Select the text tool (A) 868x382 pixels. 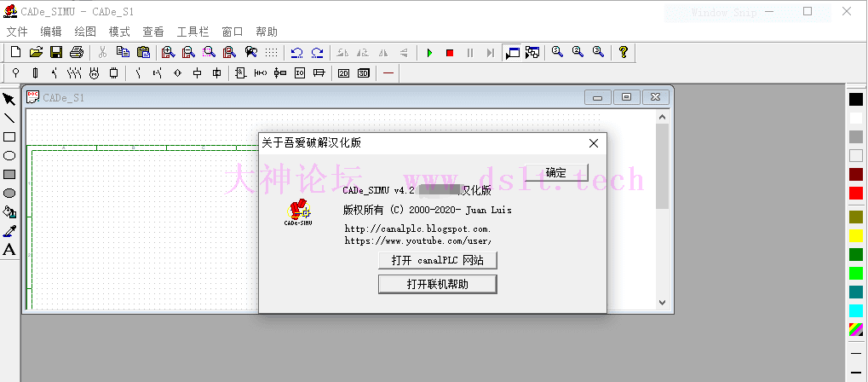[9, 250]
